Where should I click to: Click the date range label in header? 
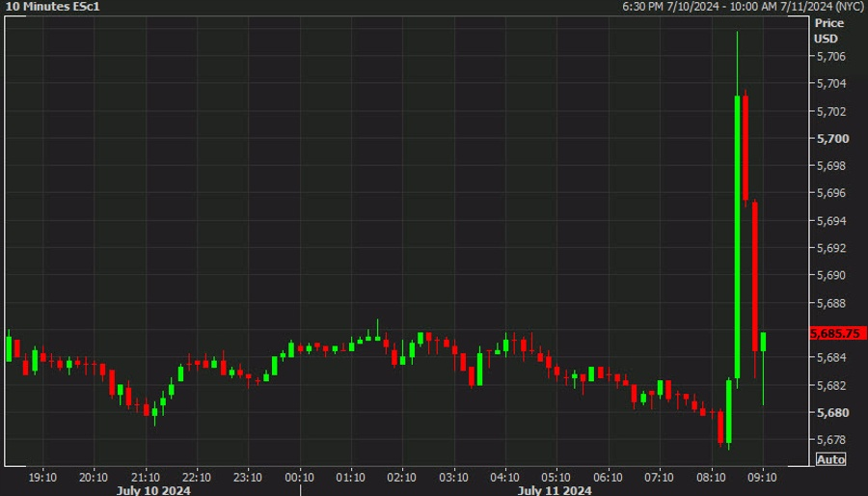743,7
